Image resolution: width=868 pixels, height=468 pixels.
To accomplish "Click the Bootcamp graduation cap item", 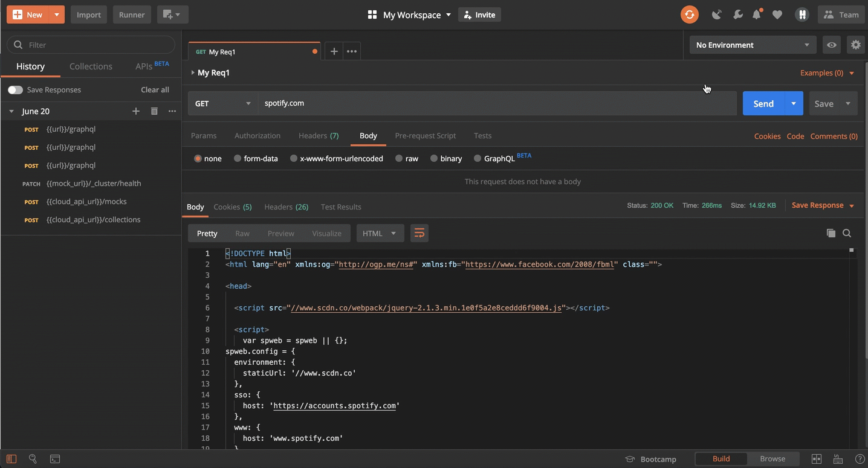I will coord(650,459).
